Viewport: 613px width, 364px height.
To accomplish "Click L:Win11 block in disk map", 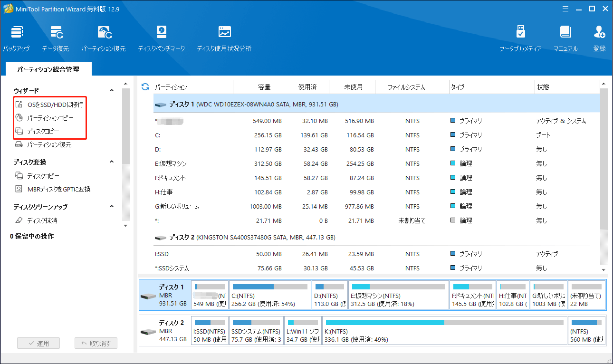I will click(x=303, y=331).
